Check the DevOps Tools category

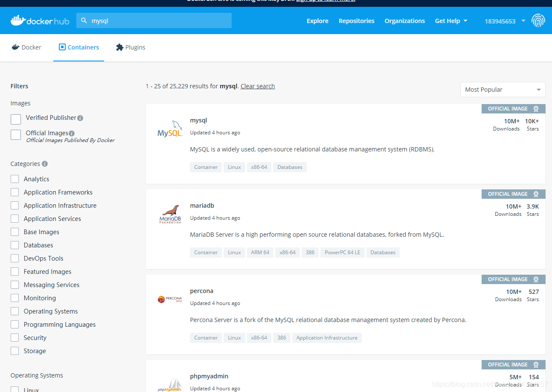[x=15, y=258]
